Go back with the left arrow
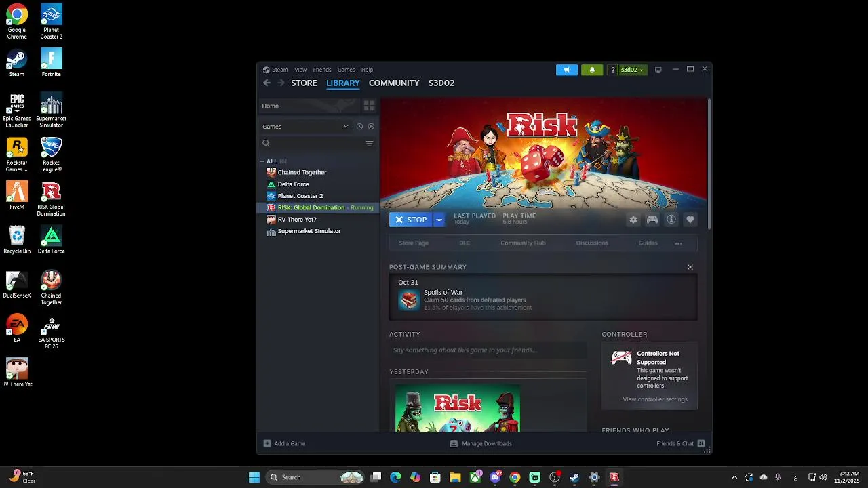The width and height of the screenshot is (868, 488). point(267,83)
